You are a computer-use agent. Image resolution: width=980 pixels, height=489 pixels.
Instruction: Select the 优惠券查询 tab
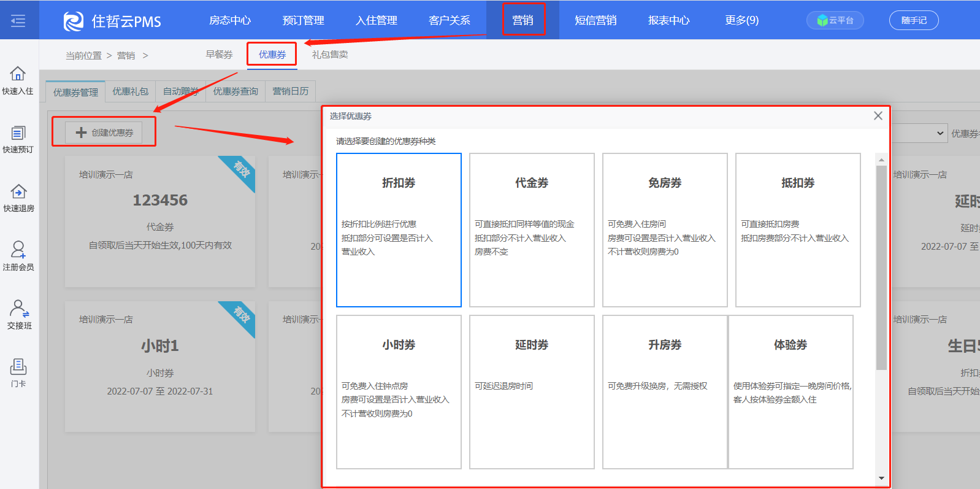[x=235, y=91]
